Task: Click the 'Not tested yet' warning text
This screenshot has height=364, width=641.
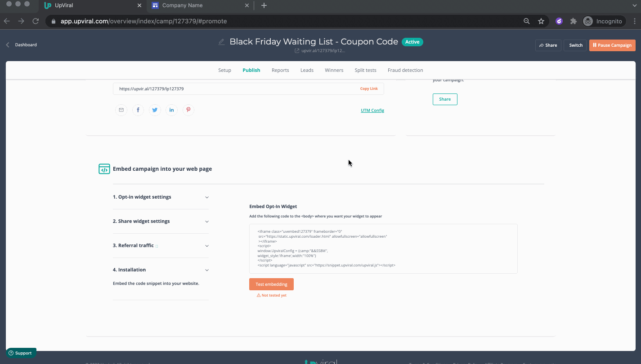Action: point(271,295)
